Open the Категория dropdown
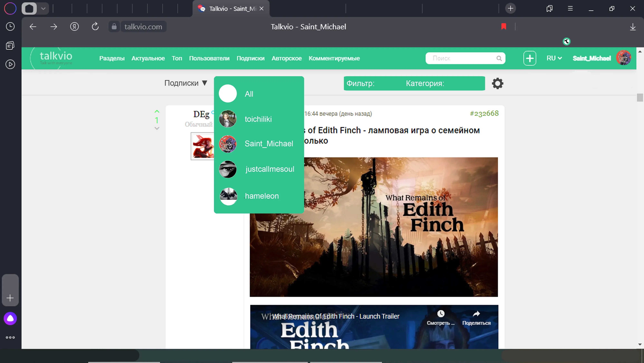This screenshot has width=644, height=363. (425, 83)
